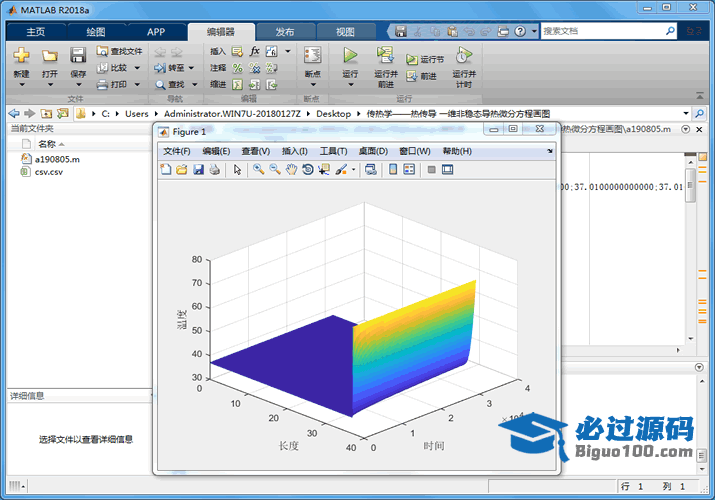715x500 pixels.
Task: Toggle Figure 1 edit plot arrow tool
Action: (x=237, y=170)
